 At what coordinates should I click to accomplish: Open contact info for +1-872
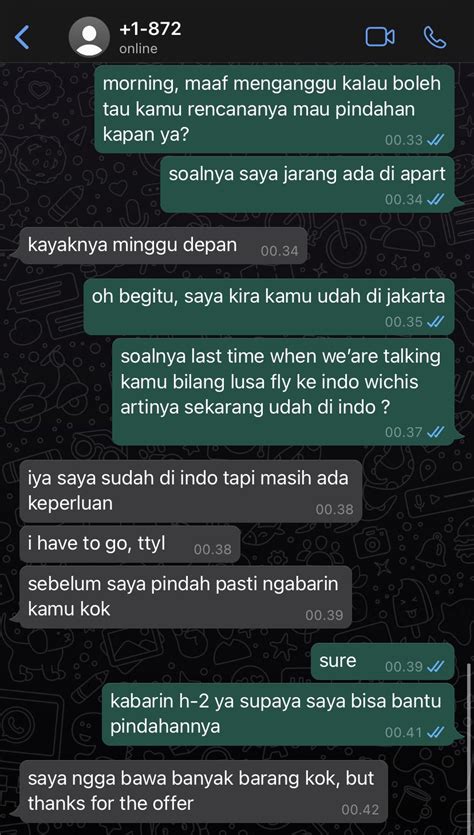150,28
